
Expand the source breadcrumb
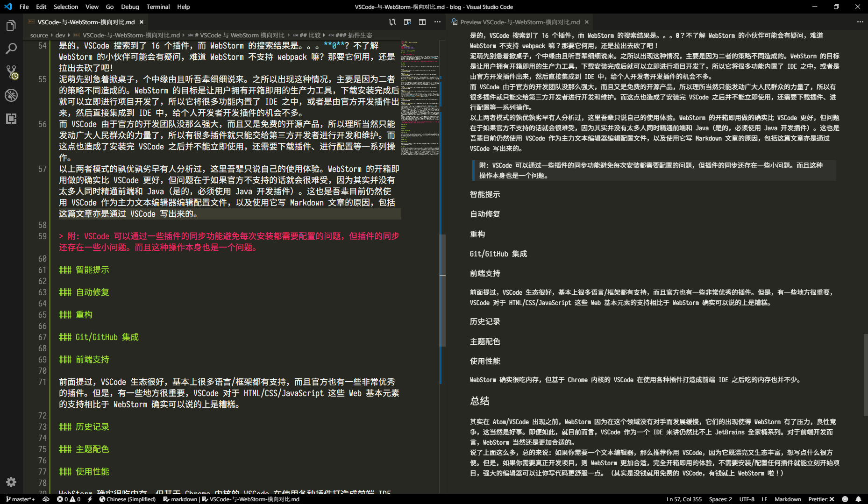tap(39, 35)
